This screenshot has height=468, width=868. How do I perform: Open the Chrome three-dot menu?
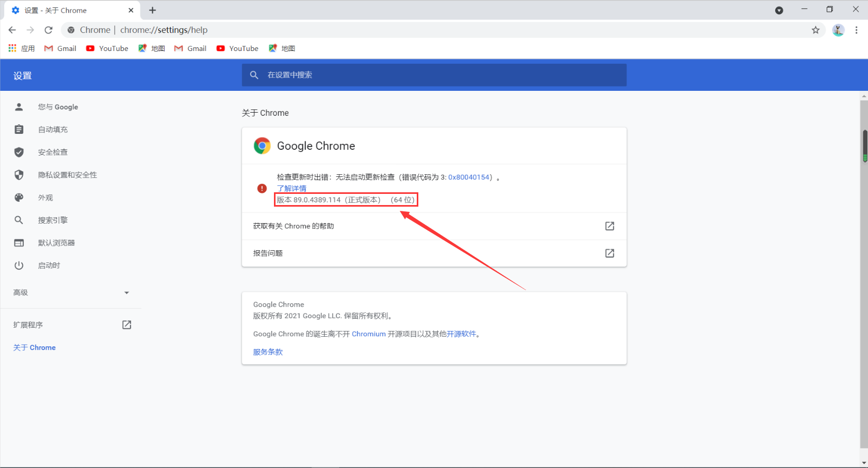point(856,30)
